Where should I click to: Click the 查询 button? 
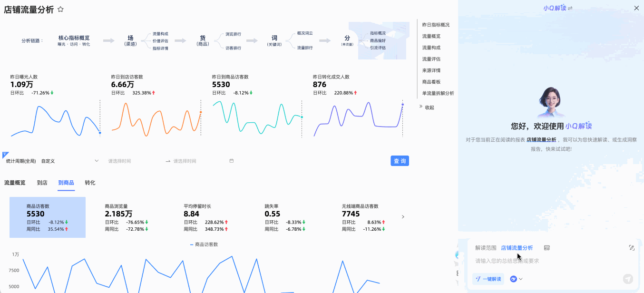point(400,161)
